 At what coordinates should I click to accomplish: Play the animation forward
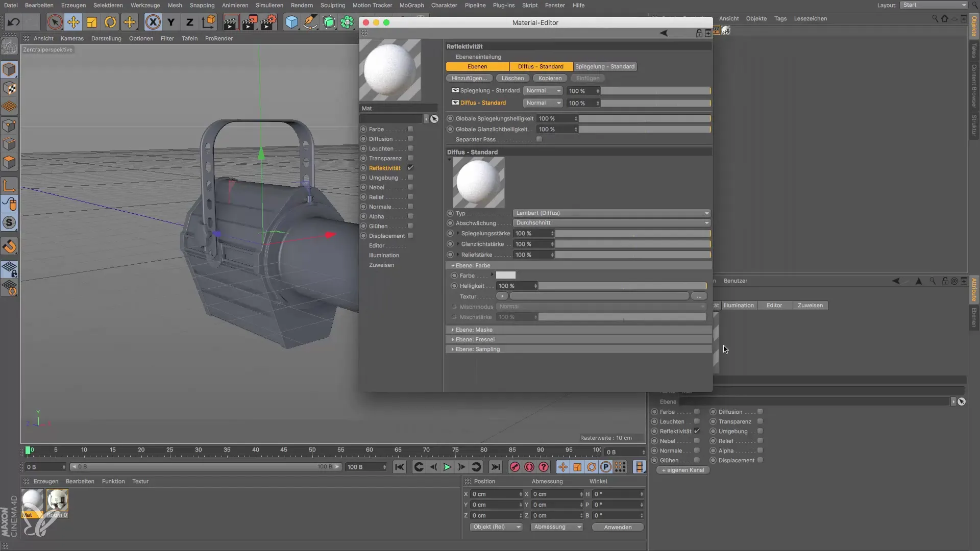447,467
